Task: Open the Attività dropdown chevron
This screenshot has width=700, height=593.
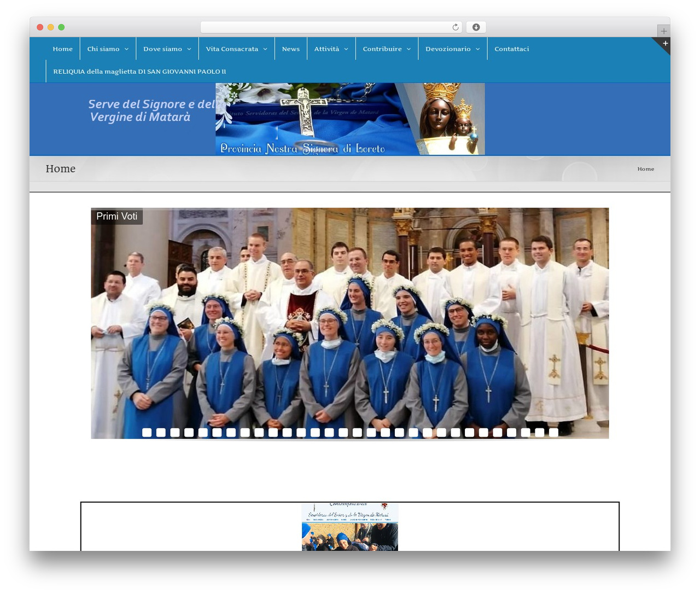Action: 346,49
